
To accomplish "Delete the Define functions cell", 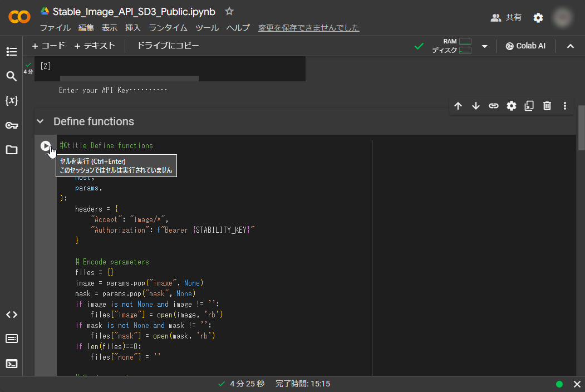I will tap(547, 106).
